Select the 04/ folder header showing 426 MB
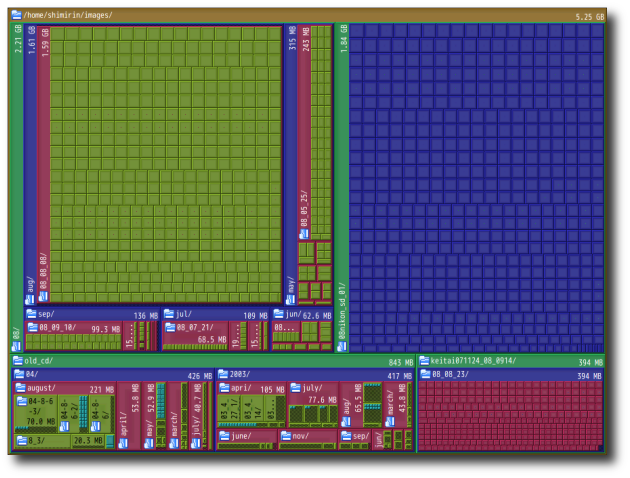The image size is (630, 478). click(x=110, y=375)
